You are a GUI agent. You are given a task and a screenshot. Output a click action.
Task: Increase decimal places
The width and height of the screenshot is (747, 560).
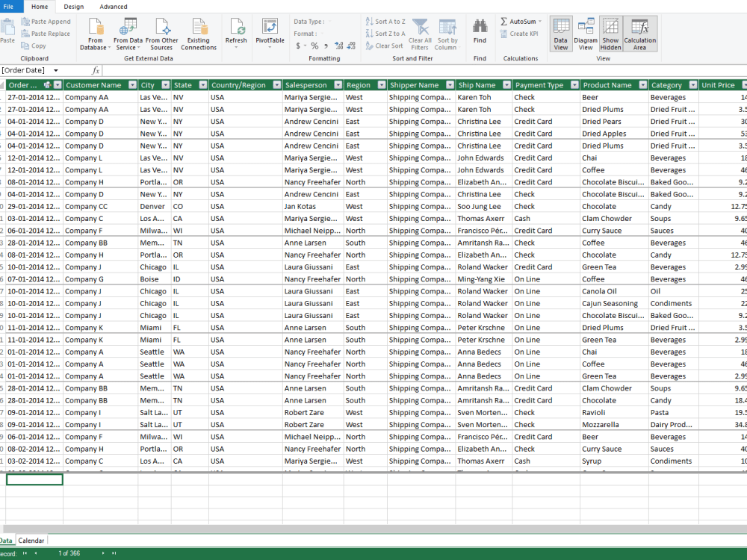point(338,46)
